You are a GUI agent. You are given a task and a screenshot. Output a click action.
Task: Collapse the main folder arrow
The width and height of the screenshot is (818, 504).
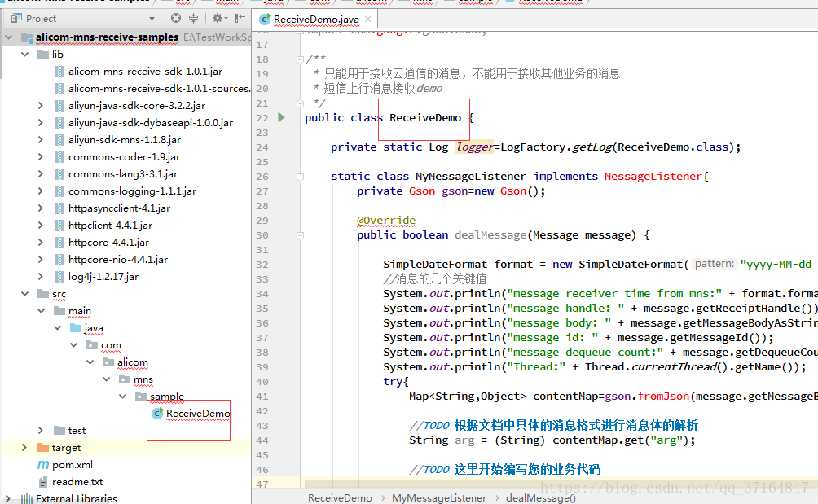pyautogui.click(x=41, y=311)
